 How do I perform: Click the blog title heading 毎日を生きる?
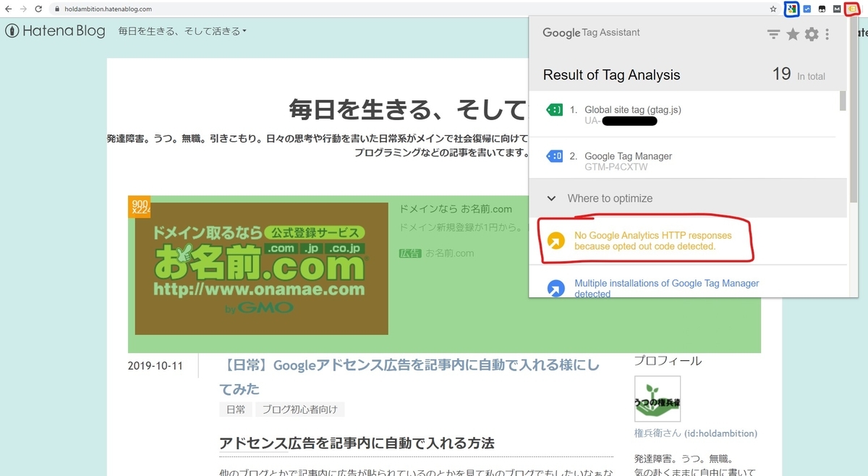pyautogui.click(x=409, y=111)
